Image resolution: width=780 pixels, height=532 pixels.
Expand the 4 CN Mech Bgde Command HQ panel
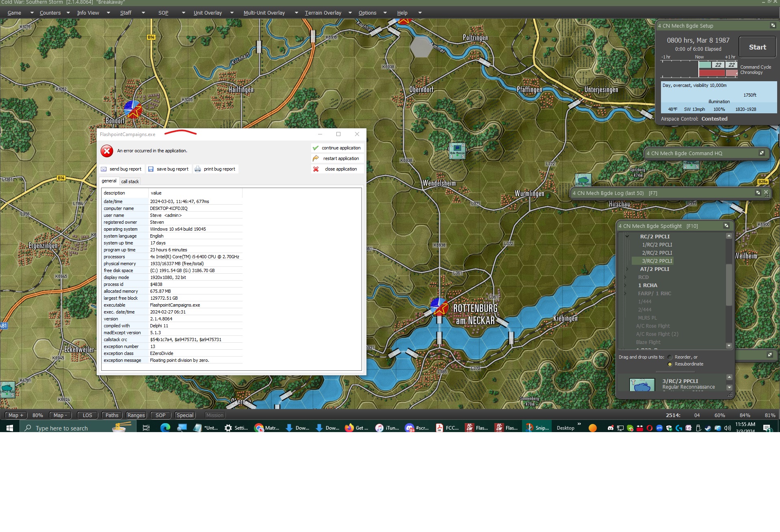coord(762,153)
